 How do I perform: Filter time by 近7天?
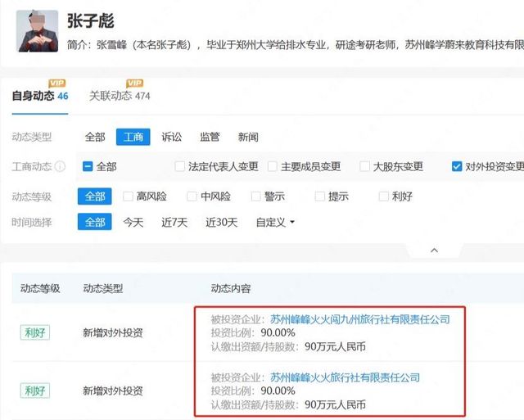pos(174,222)
